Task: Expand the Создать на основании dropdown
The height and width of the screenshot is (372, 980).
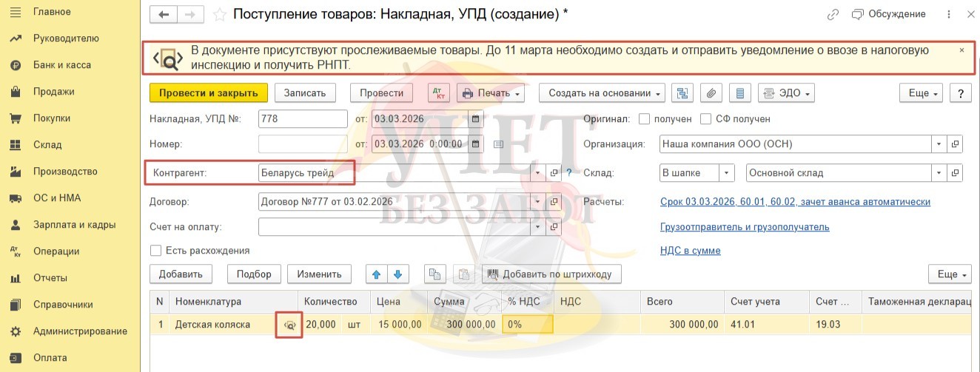Action: [602, 93]
